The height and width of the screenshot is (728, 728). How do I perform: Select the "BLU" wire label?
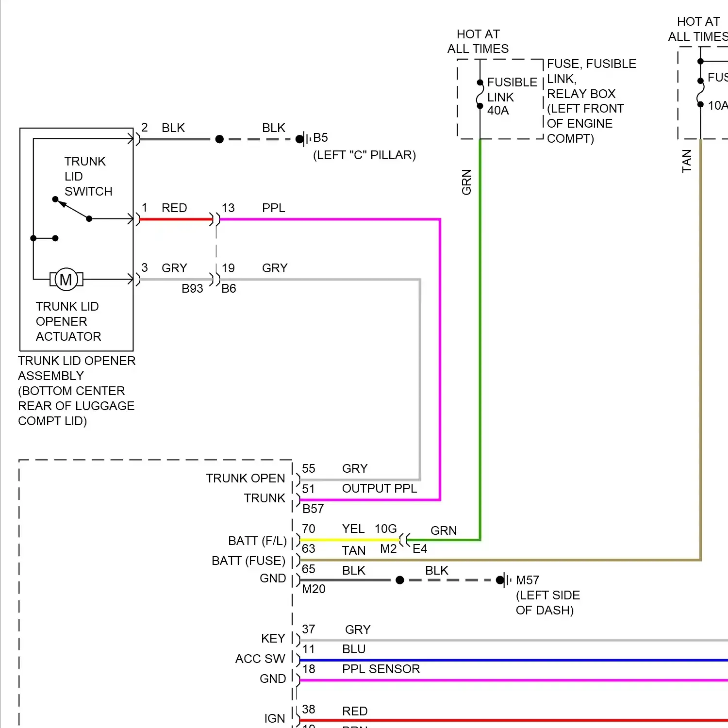coord(354,649)
